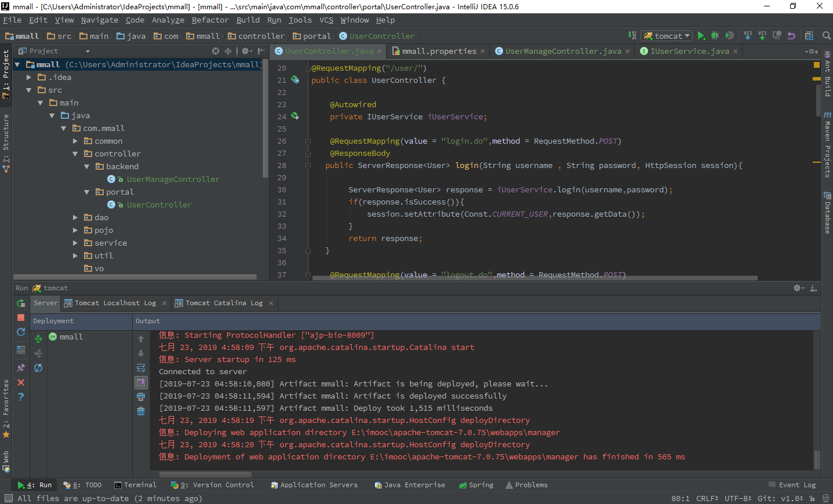Click the green Run tomcat button

point(701,36)
